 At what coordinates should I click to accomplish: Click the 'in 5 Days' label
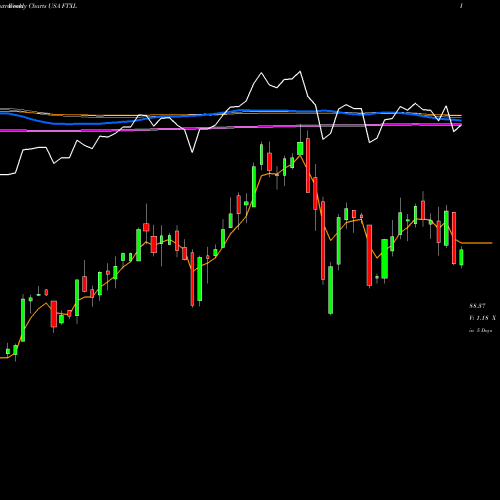click(x=480, y=330)
